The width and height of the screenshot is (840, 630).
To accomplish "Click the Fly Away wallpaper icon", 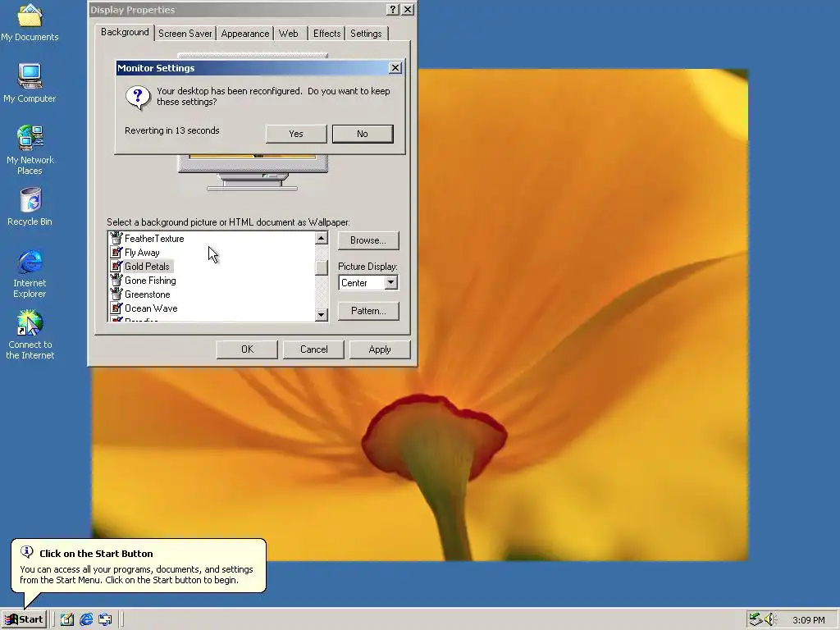I will pyautogui.click(x=116, y=252).
